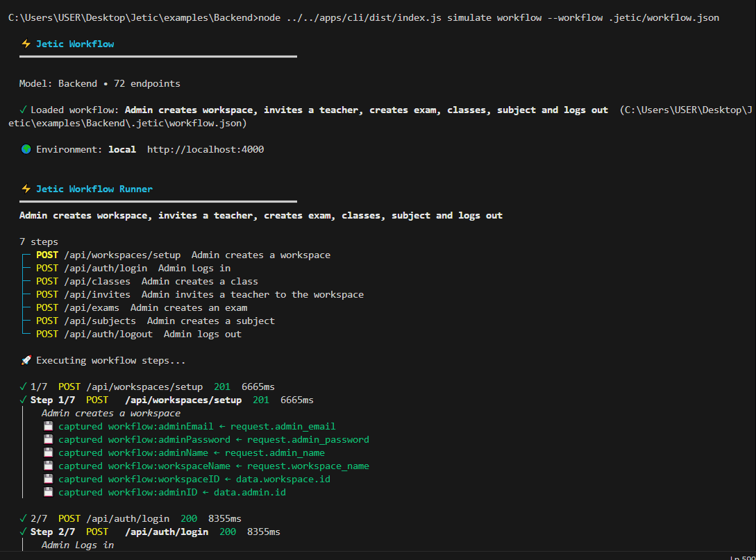Click the 'request.admin_name' source text

pyautogui.click(x=275, y=452)
